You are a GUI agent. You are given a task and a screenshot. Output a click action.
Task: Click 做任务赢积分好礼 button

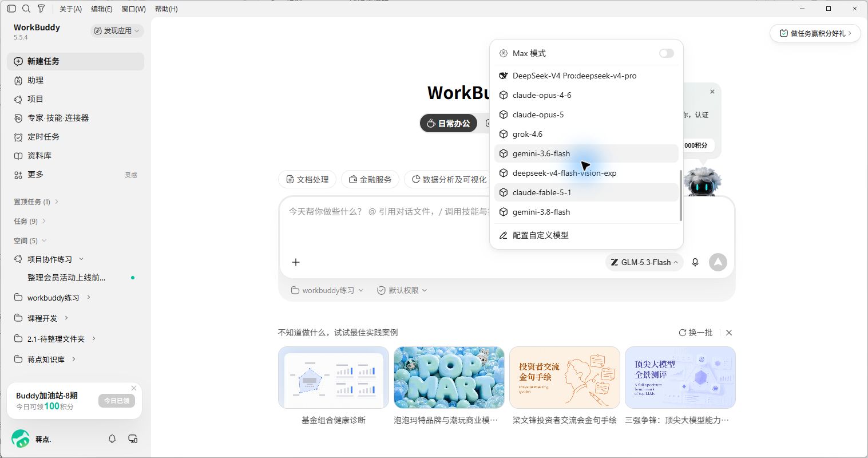[815, 33]
